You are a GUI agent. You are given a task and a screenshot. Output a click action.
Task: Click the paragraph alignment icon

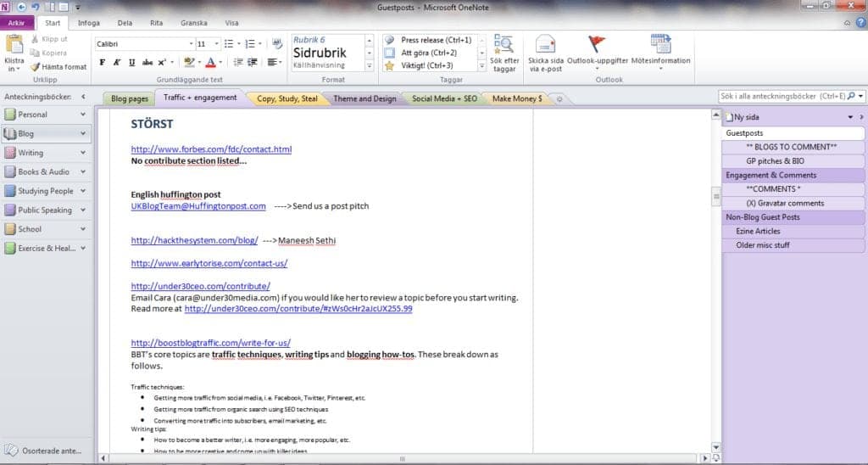click(272, 62)
